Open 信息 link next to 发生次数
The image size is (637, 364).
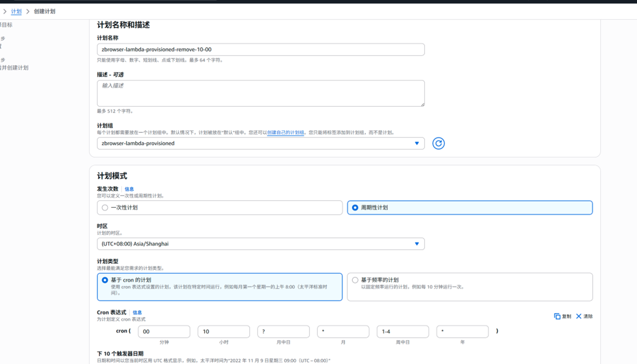click(x=129, y=189)
